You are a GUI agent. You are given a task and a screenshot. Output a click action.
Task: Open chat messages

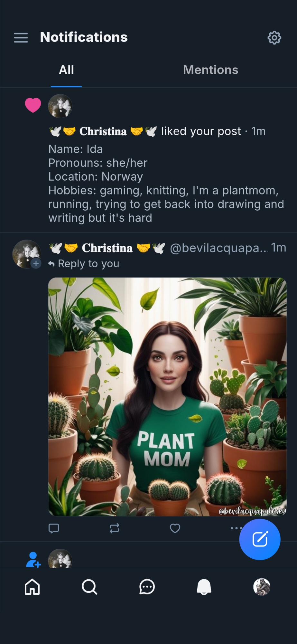coord(147,587)
